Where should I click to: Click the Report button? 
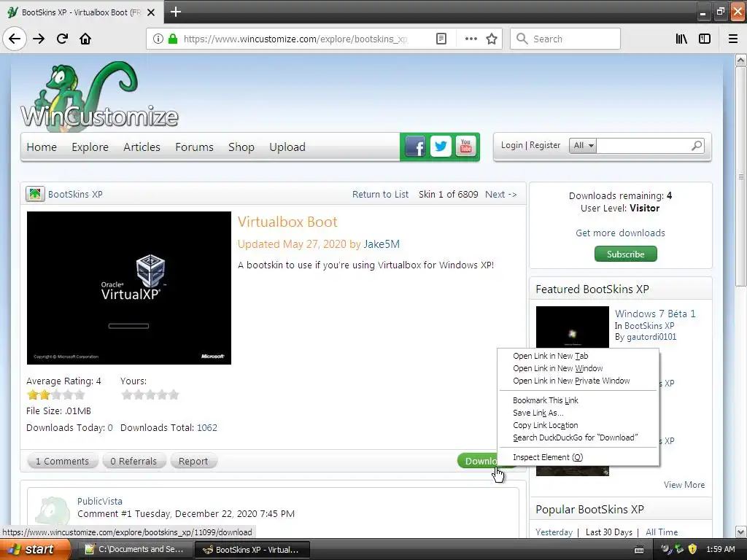[x=193, y=461]
